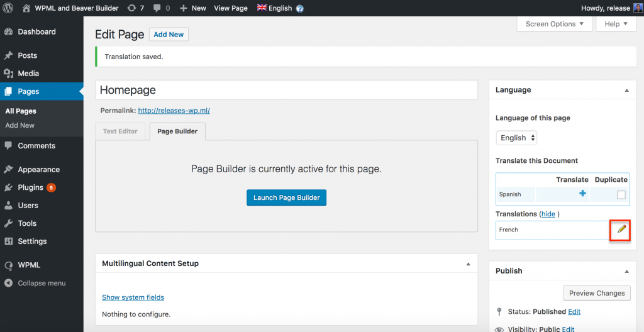Expand Screen Options panel
The image size is (644, 332).
(x=555, y=24)
